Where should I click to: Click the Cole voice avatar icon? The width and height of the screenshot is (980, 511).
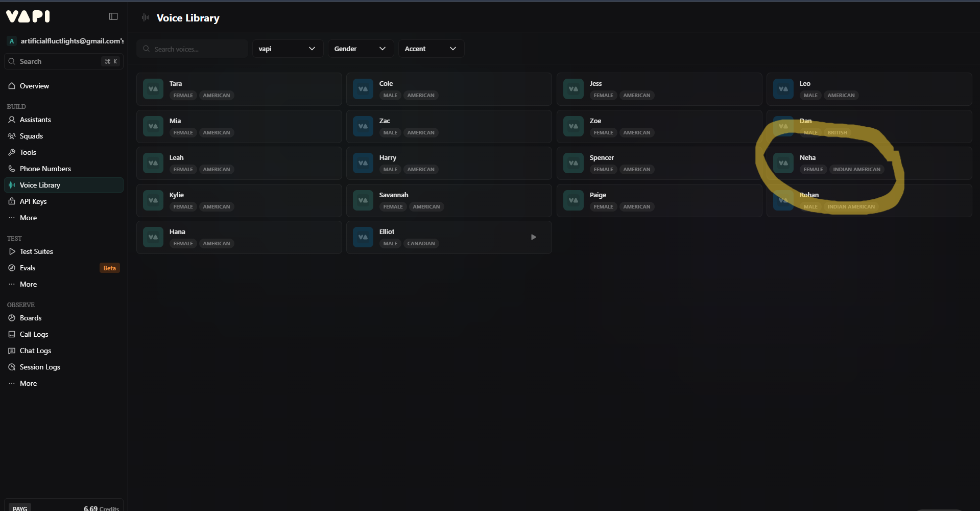[x=363, y=89]
